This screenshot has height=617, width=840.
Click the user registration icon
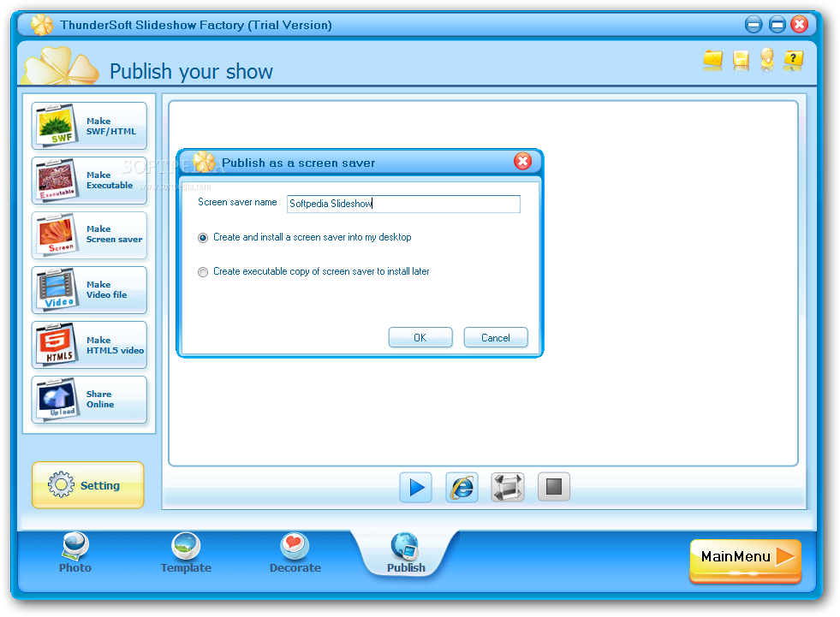[x=767, y=59]
